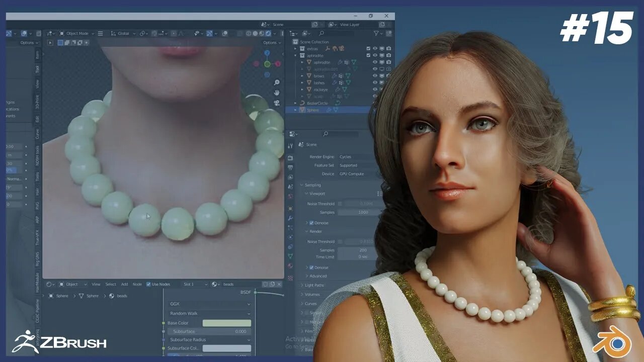Click the Subsurface Color swatch
This screenshot has width=644, height=362.
[226, 348]
